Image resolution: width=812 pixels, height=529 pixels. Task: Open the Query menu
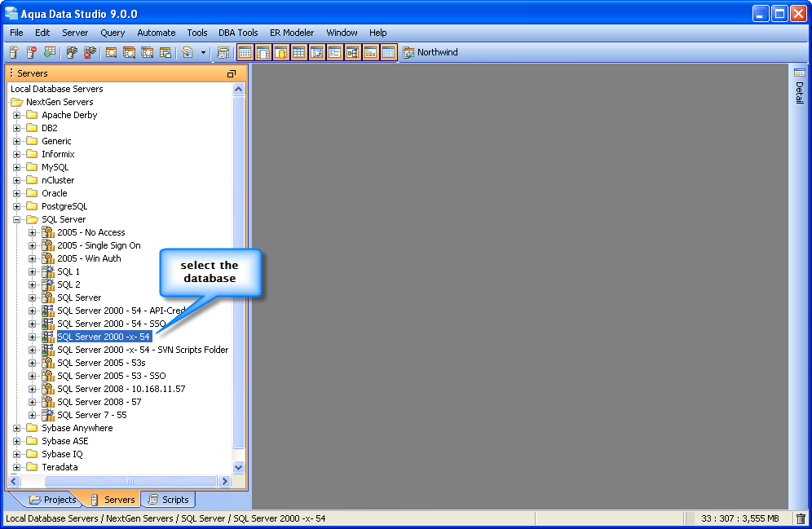pos(113,33)
